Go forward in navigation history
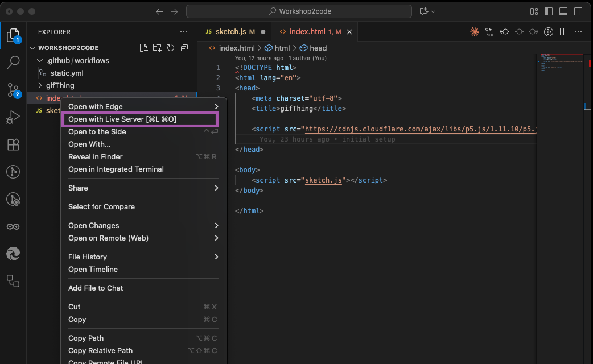The height and width of the screenshot is (364, 593). (x=174, y=11)
